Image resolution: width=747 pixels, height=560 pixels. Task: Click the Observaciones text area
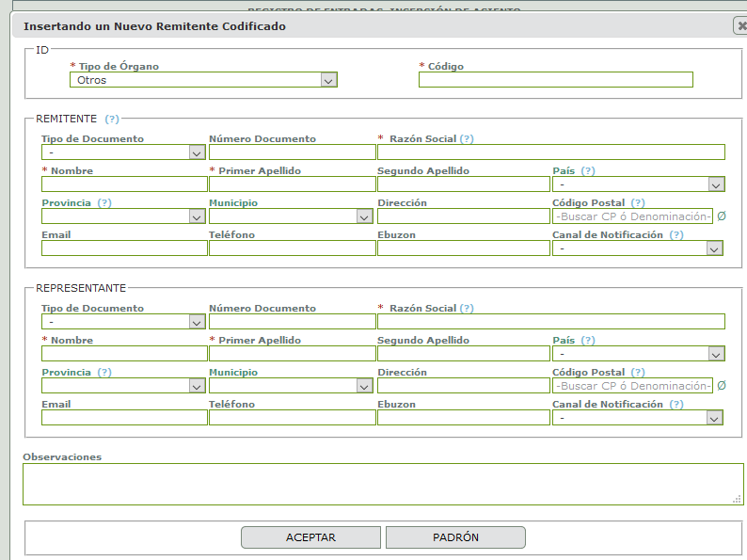tap(383, 484)
